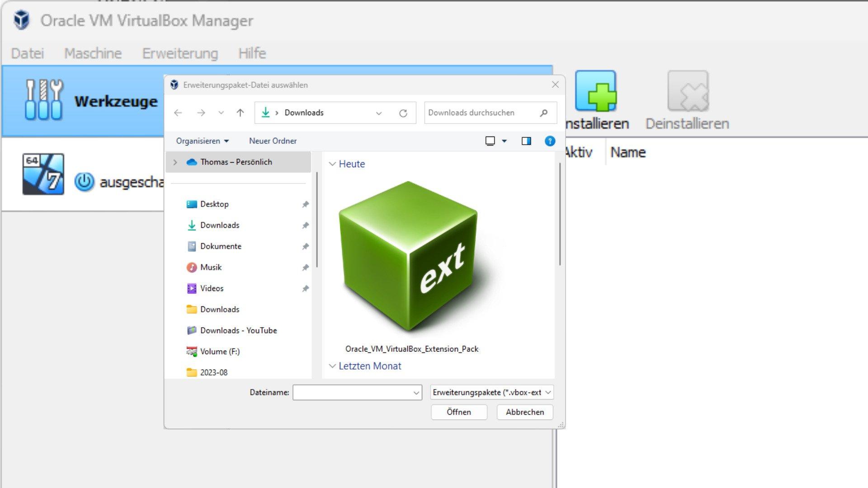868x488 pixels.
Task: Unpin Desktop via its pin icon
Action: [x=306, y=205]
